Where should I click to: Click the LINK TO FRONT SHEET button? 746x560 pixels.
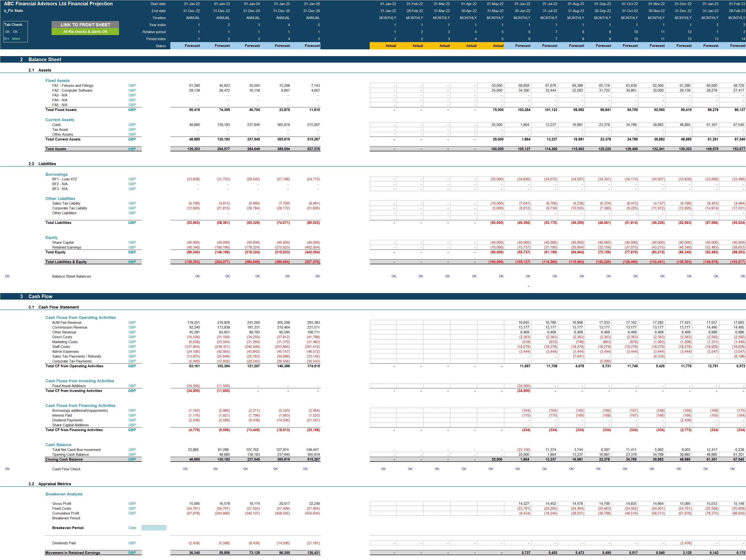(x=85, y=25)
